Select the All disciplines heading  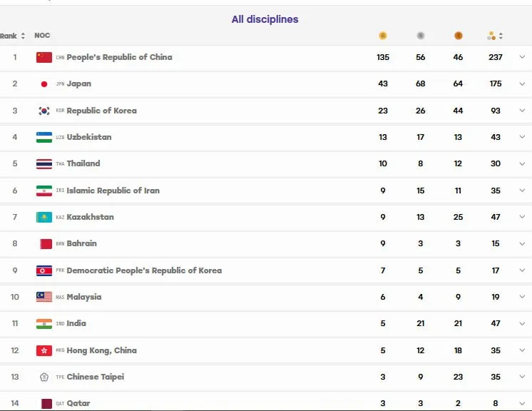265,19
